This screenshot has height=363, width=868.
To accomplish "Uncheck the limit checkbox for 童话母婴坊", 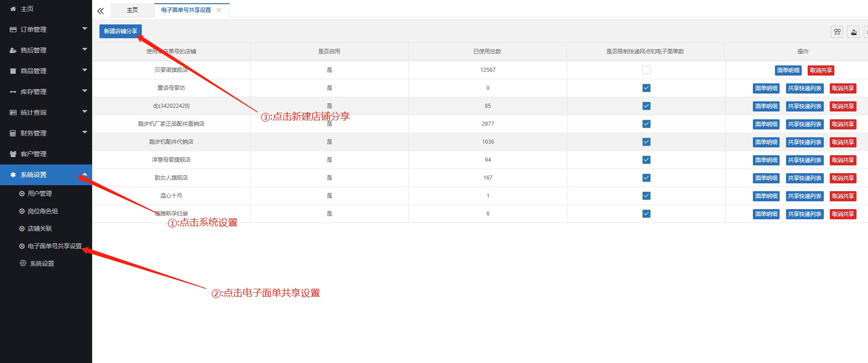I will (646, 88).
